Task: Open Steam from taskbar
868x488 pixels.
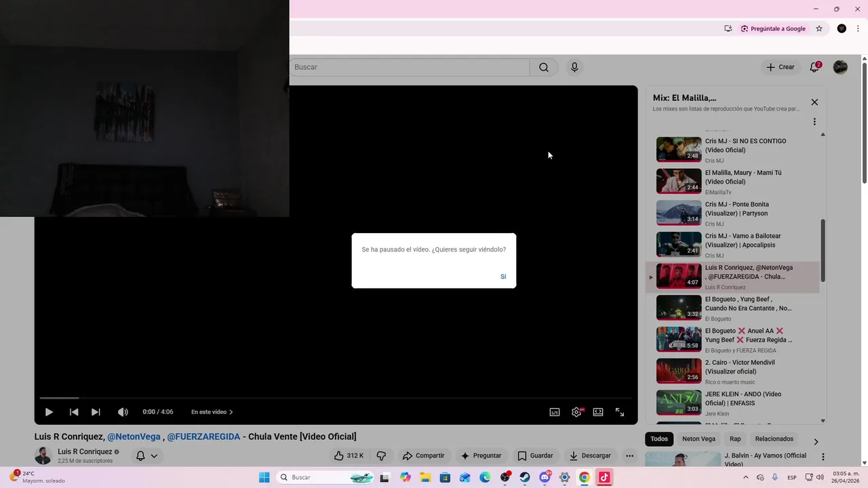Action: click(525, 477)
